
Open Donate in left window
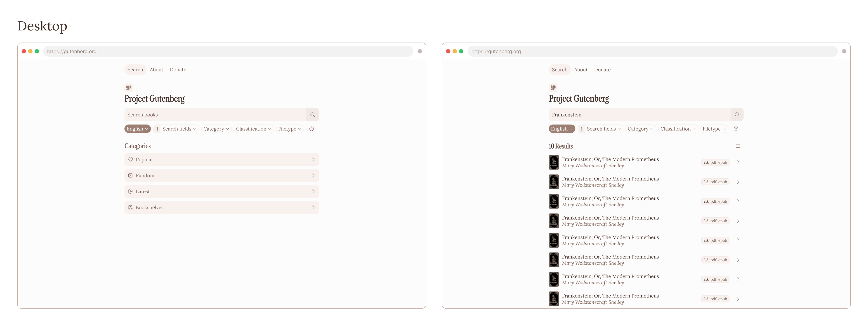coord(178,70)
